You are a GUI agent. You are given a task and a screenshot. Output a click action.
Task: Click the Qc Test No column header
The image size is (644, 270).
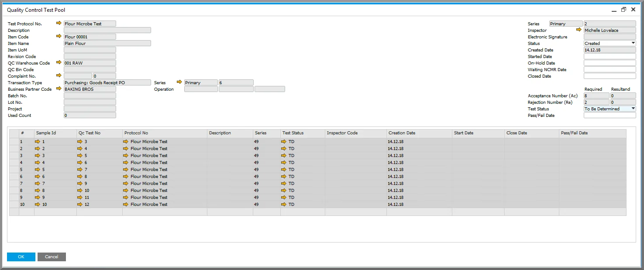point(100,133)
